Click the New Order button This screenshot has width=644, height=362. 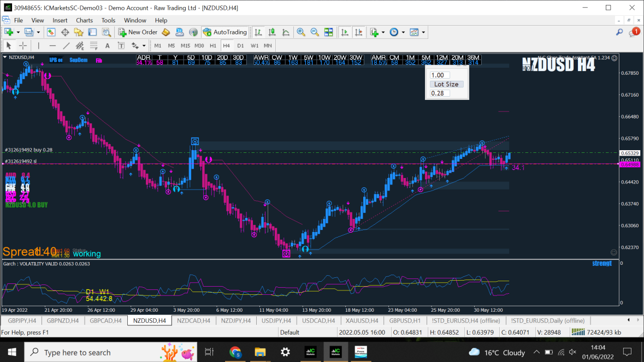(138, 32)
